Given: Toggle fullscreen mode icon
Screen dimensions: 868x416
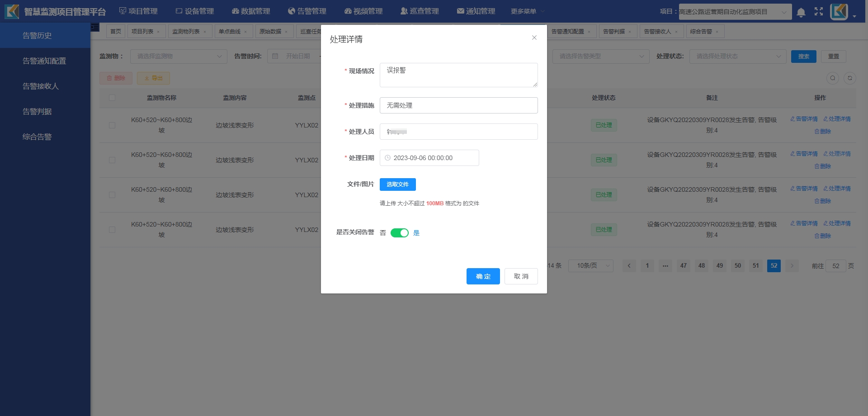Looking at the screenshot, I should click(819, 12).
